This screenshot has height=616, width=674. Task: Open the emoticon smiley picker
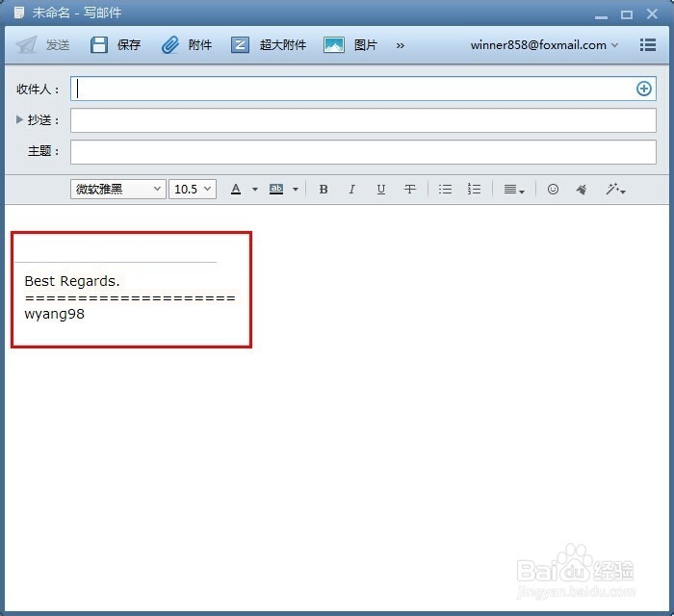(554, 189)
